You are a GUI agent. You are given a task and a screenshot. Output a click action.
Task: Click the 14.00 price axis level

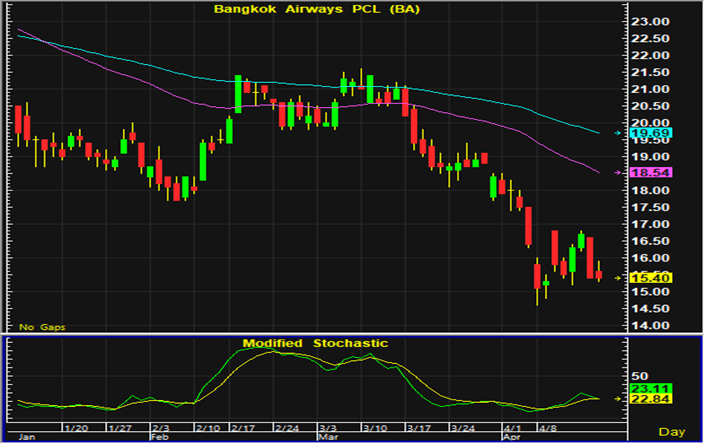click(x=653, y=326)
